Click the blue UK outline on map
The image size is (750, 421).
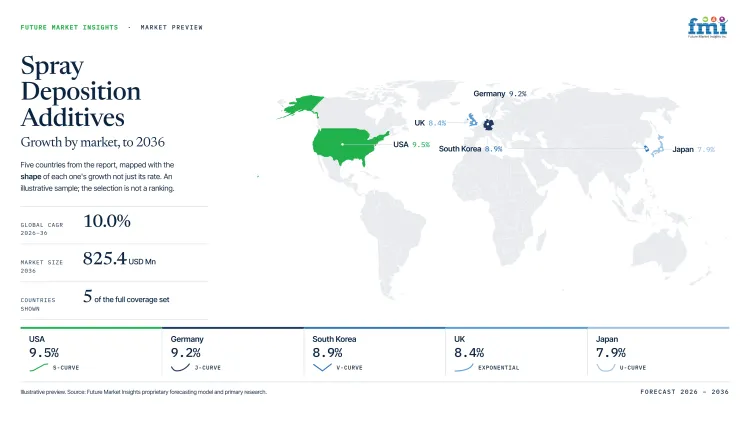pos(472,120)
